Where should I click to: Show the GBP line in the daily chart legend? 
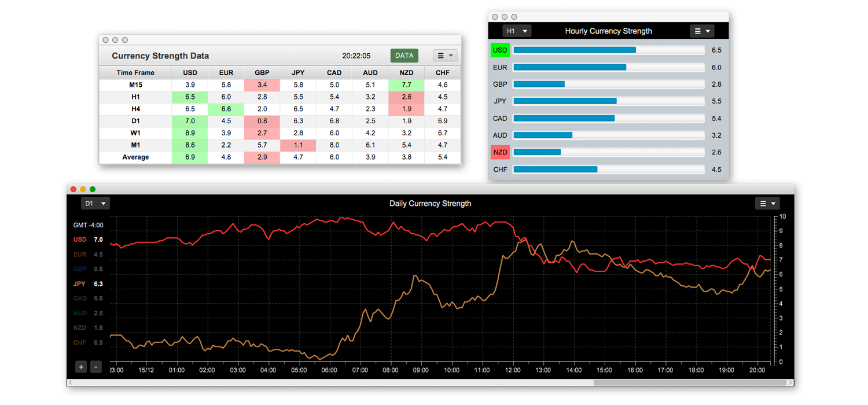pyautogui.click(x=79, y=268)
